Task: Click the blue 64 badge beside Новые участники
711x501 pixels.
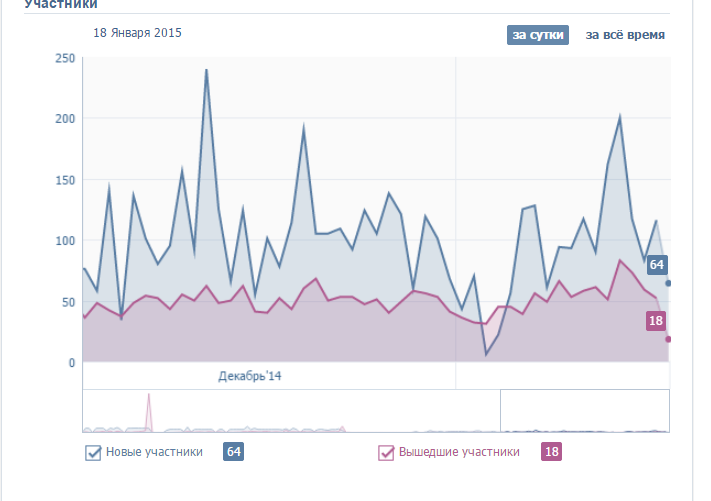Action: tap(234, 452)
